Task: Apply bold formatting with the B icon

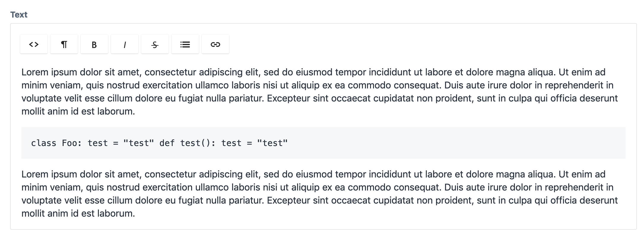Action: pos(94,44)
